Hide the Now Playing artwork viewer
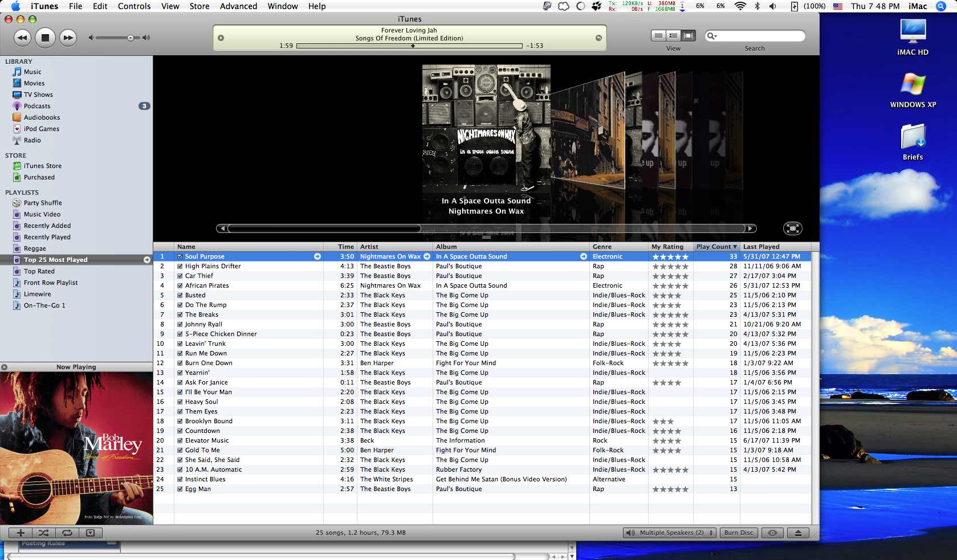This screenshot has width=957, height=560. pyautogui.click(x=90, y=533)
